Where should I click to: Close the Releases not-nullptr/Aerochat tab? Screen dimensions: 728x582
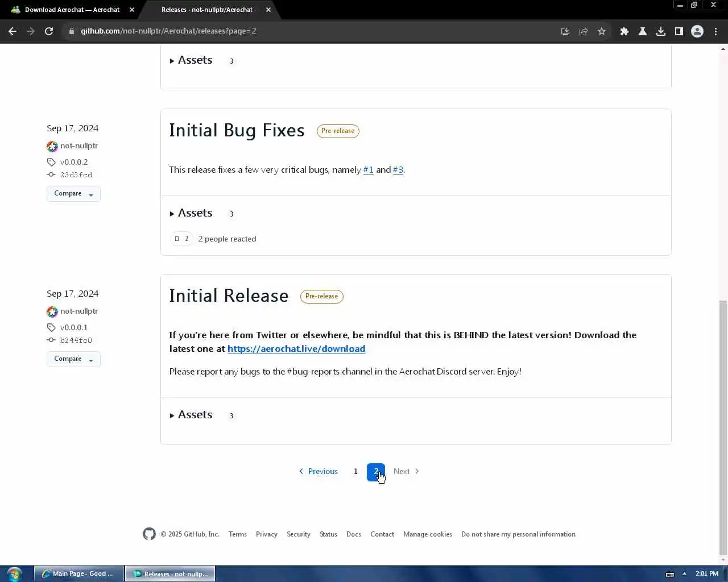pos(268,10)
